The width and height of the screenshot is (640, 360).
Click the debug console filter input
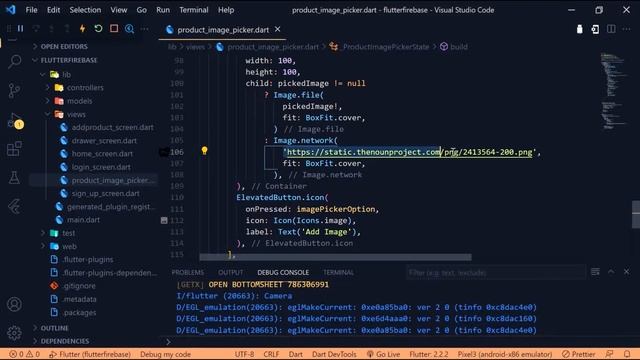[496, 272]
